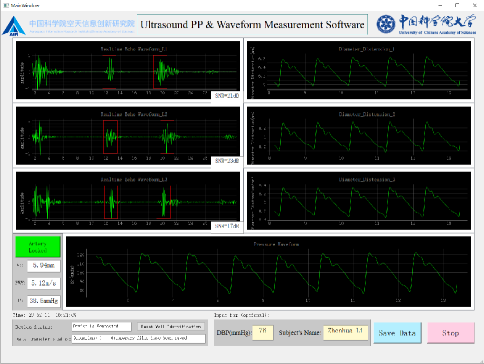Click the Reset Wall Identification button
This screenshot has height=364, width=484.
tap(171, 327)
